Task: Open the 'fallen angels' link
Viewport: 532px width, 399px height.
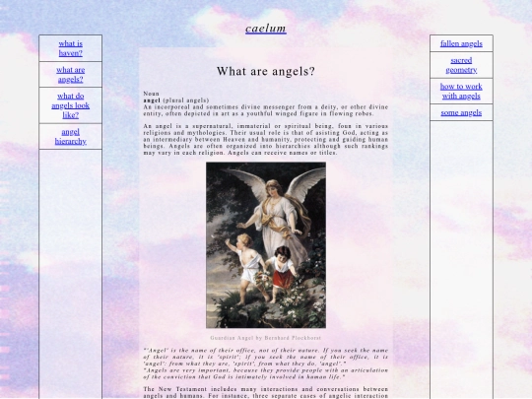Action: (461, 43)
